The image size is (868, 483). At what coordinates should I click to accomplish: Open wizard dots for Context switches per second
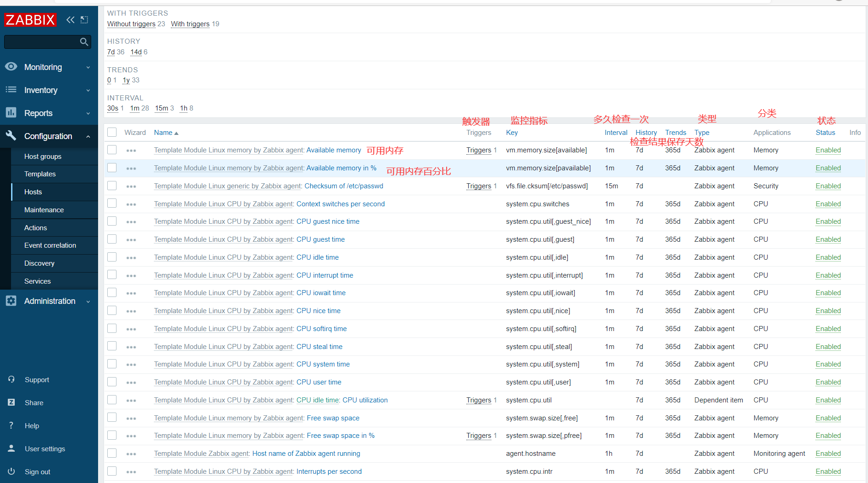coord(131,204)
